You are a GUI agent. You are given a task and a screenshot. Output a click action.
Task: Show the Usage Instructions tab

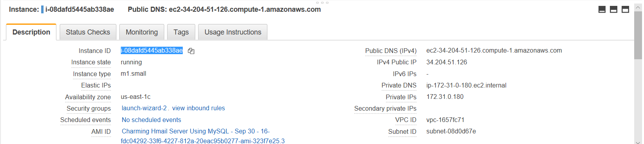pos(233,32)
